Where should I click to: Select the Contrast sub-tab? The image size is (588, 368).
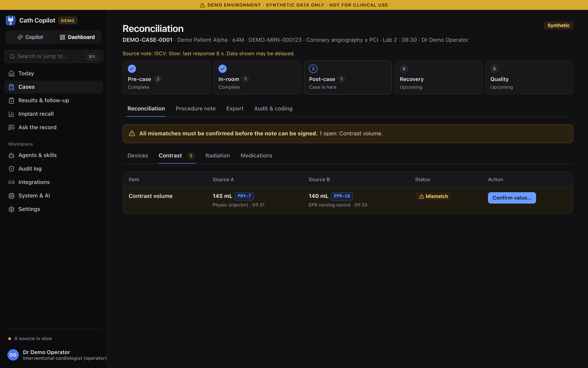coord(177,155)
